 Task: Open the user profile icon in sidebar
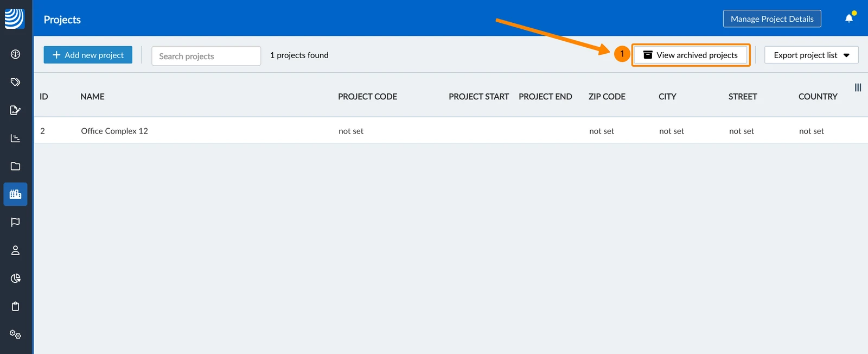15,250
